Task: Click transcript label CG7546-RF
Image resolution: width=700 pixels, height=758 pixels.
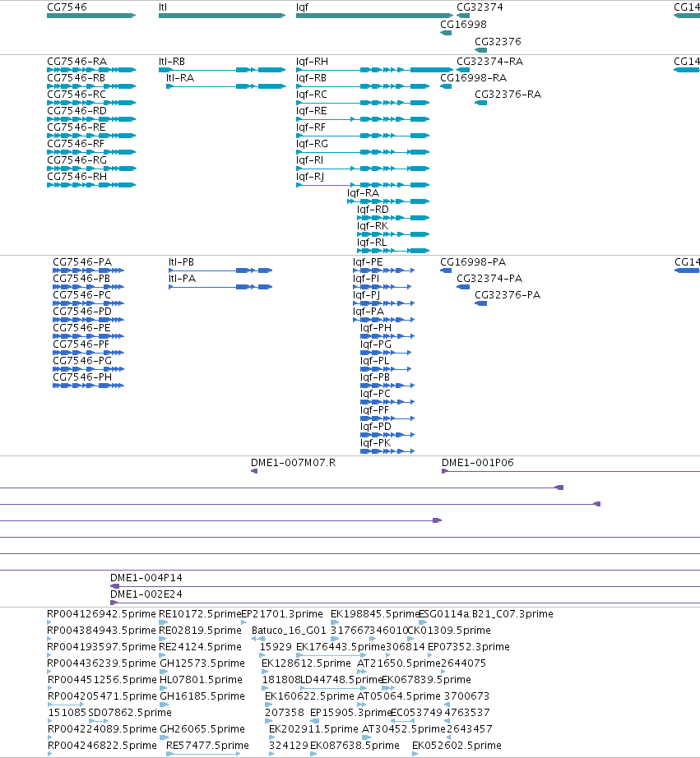Action: (76, 144)
